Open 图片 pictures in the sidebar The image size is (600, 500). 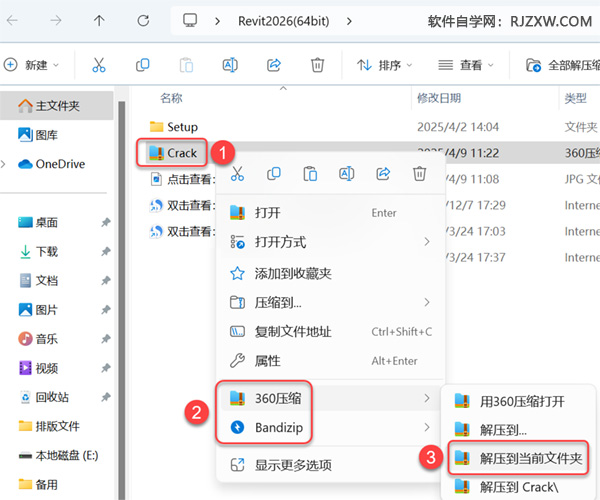(x=38, y=309)
